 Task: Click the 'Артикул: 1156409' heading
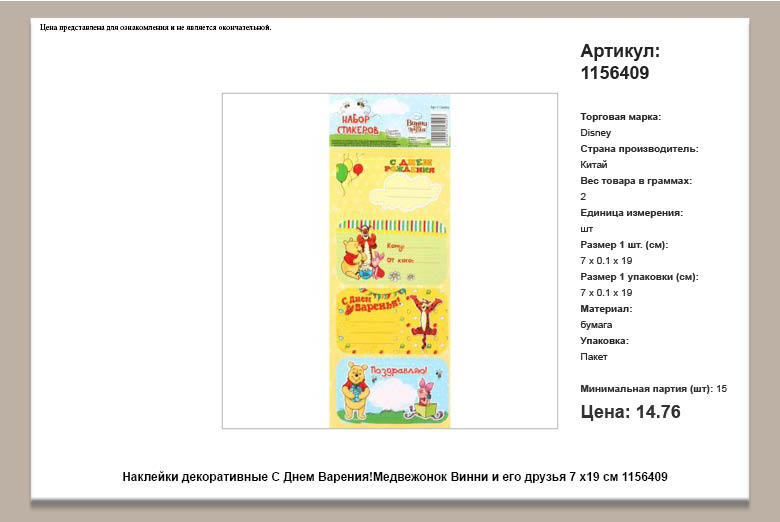point(620,62)
